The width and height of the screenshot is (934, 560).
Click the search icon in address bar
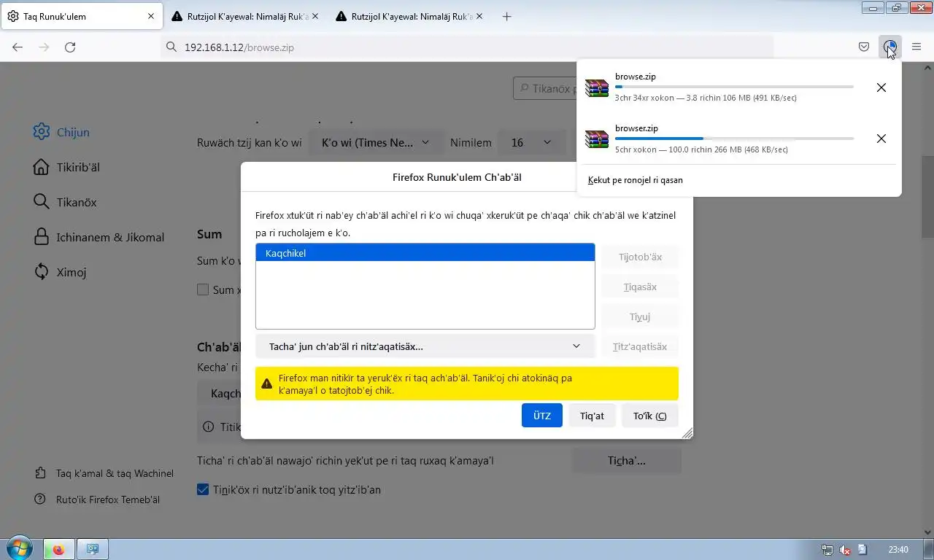point(171,47)
